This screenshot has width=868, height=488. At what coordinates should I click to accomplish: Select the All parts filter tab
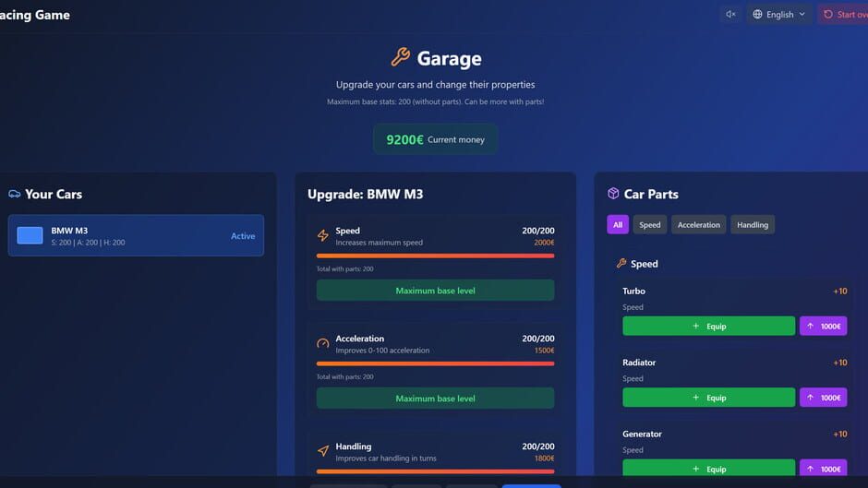[618, 224]
